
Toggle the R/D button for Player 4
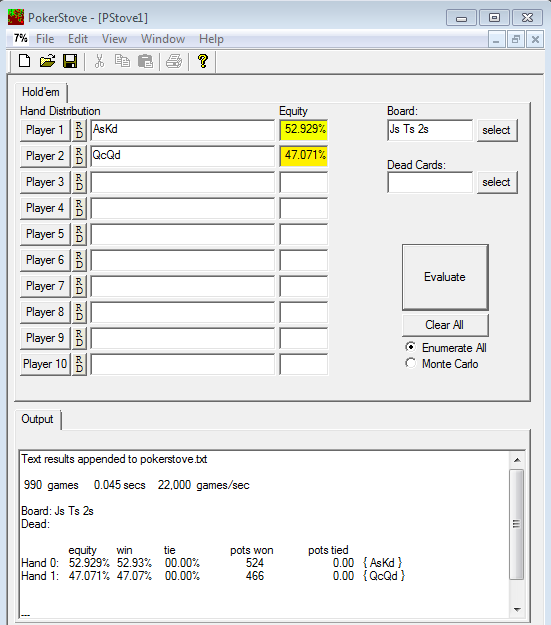click(x=79, y=208)
